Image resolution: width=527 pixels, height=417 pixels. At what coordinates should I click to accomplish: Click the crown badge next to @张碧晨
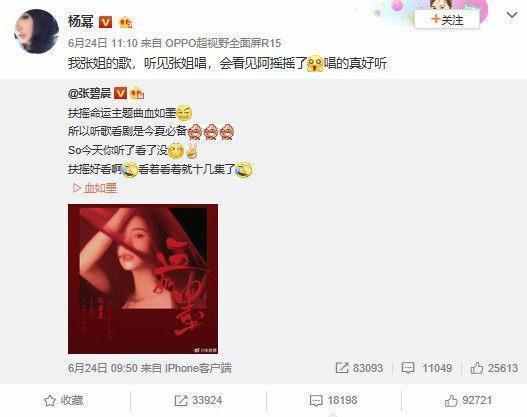pyautogui.click(x=137, y=93)
